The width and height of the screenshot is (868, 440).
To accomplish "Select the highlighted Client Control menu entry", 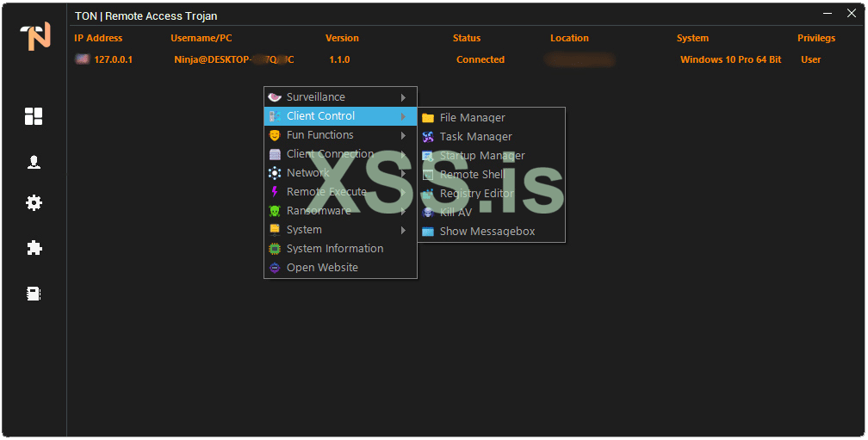I will click(x=340, y=116).
